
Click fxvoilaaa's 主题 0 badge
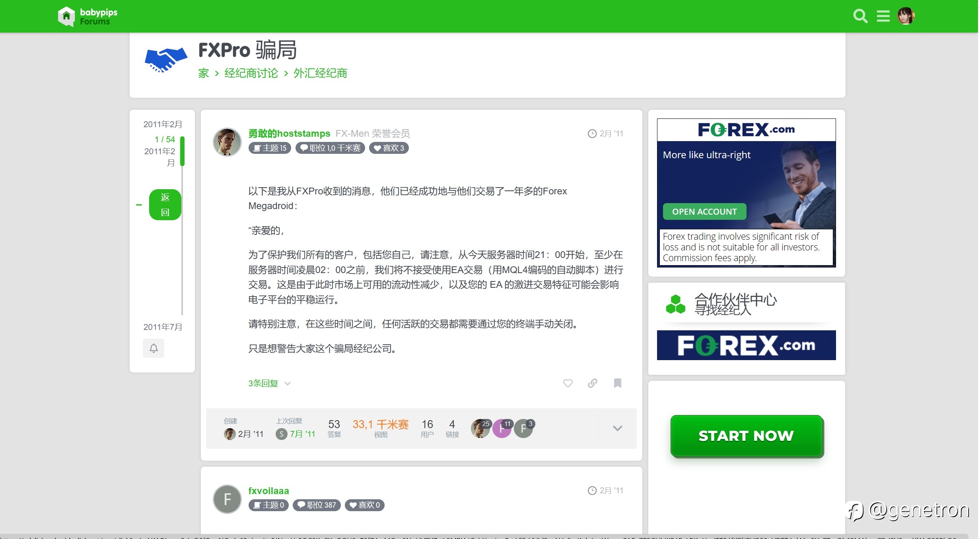point(268,505)
